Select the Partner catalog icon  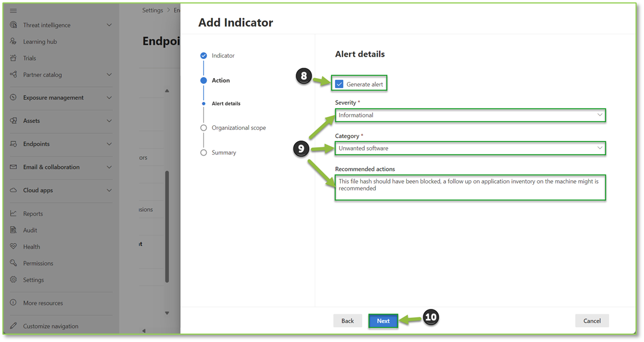(12, 74)
